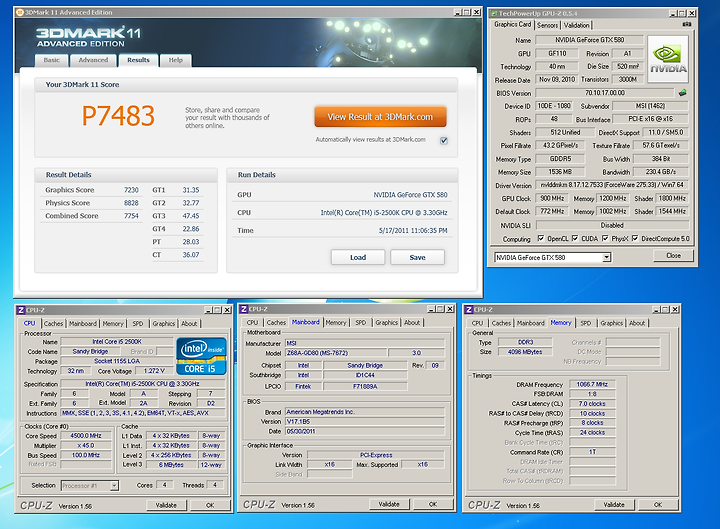Click Validate in the Mainboard CPU-Z window

(x=389, y=504)
